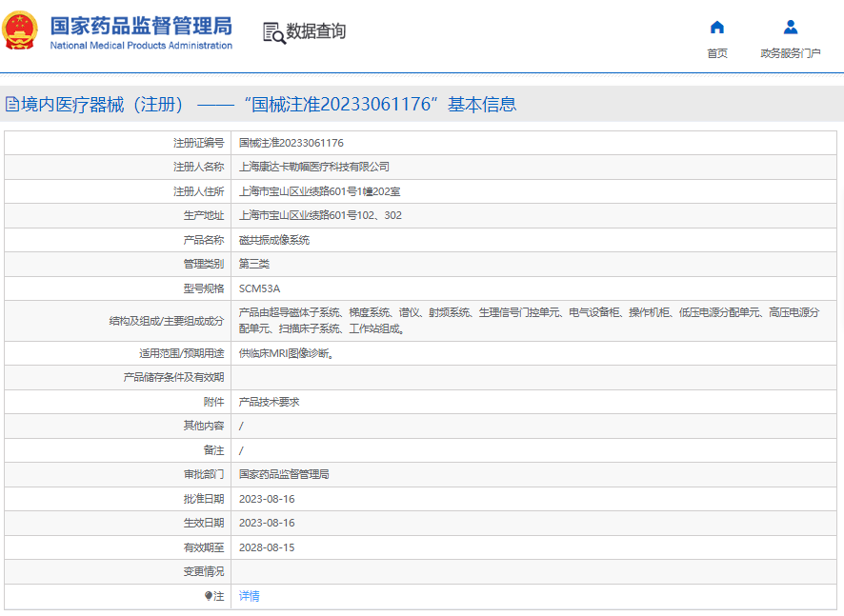Viewport: 844px width, 616px height.
Task: Click the 政务服务门户 label
Action: pos(790,53)
